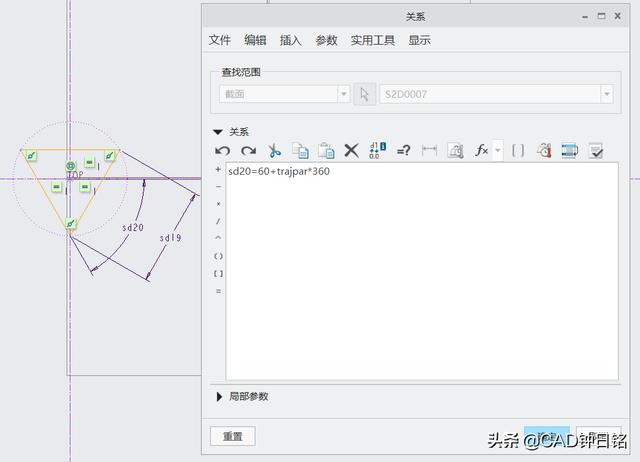Image resolution: width=640 pixels, height=462 pixels.
Task: Insert function with the fx icon
Action: [x=482, y=150]
